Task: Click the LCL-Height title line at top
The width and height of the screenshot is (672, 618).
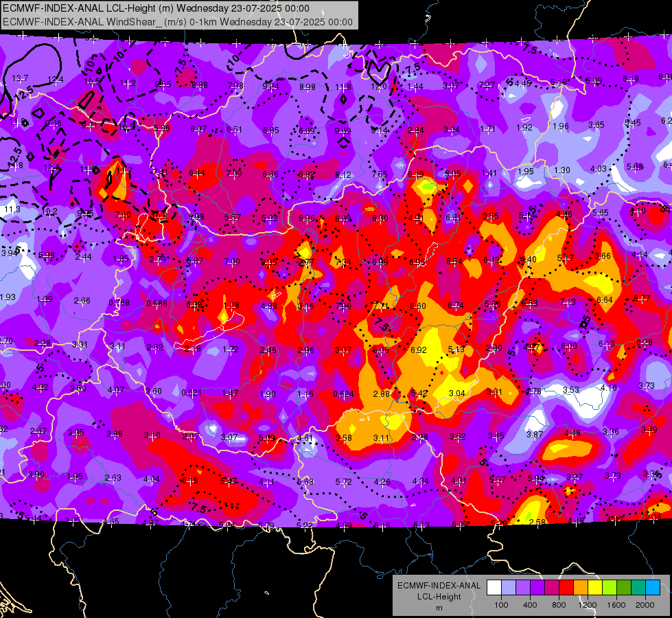Action: pos(156,8)
